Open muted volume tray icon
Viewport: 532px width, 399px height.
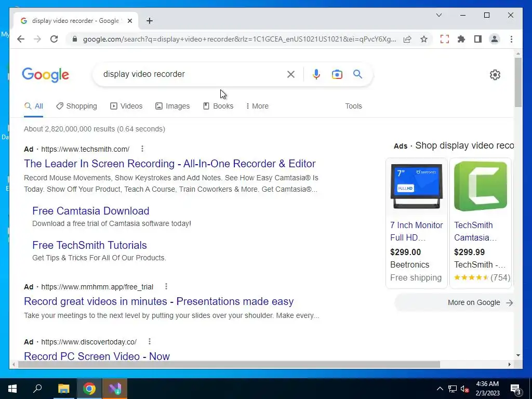pyautogui.click(x=464, y=389)
